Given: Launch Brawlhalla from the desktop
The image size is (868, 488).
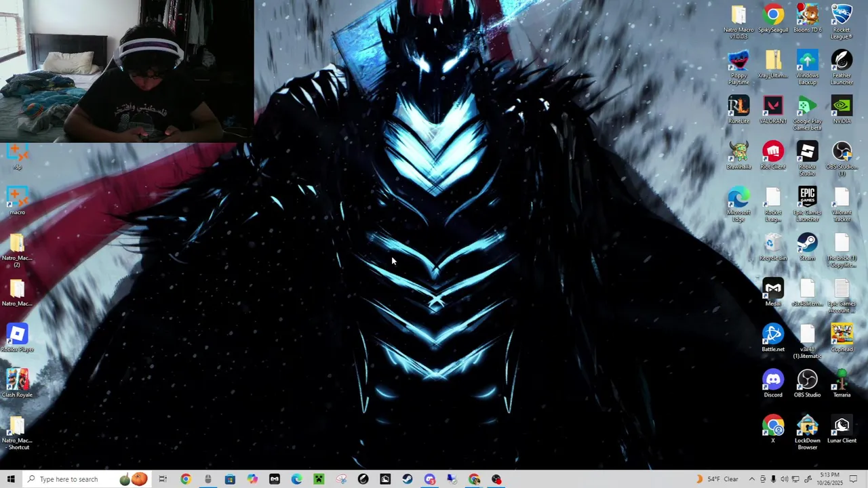Looking at the screenshot, I should pos(738,155).
